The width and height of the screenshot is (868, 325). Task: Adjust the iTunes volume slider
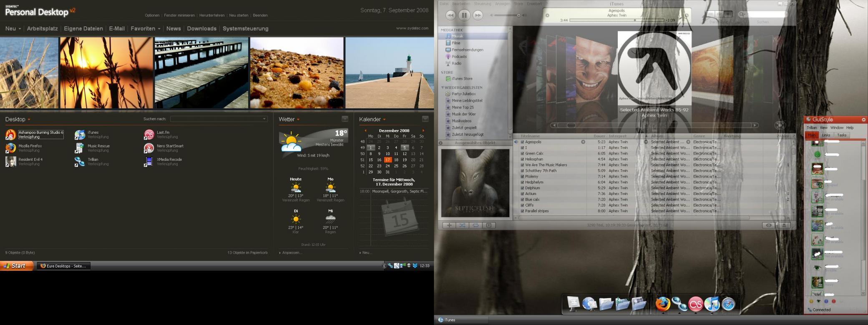pos(507,15)
